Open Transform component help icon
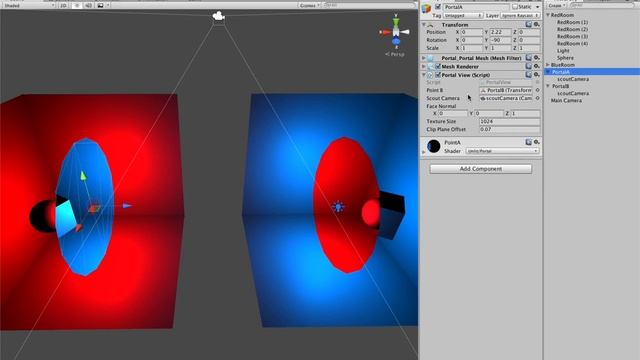 (x=529, y=24)
